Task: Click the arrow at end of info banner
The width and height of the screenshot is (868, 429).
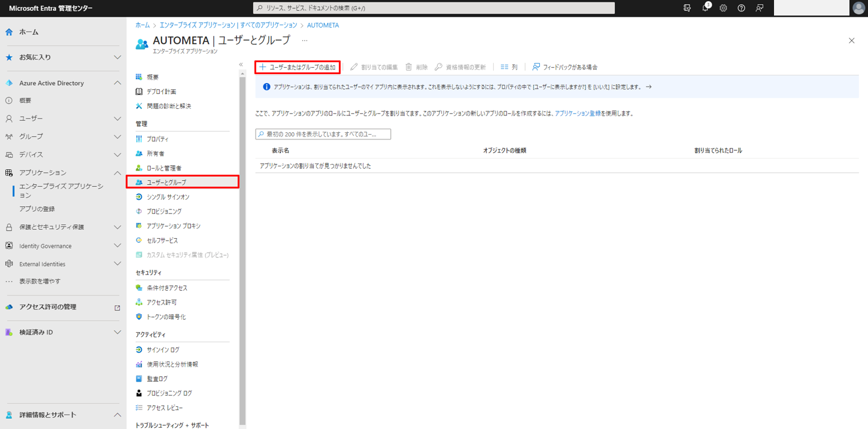Action: 648,87
